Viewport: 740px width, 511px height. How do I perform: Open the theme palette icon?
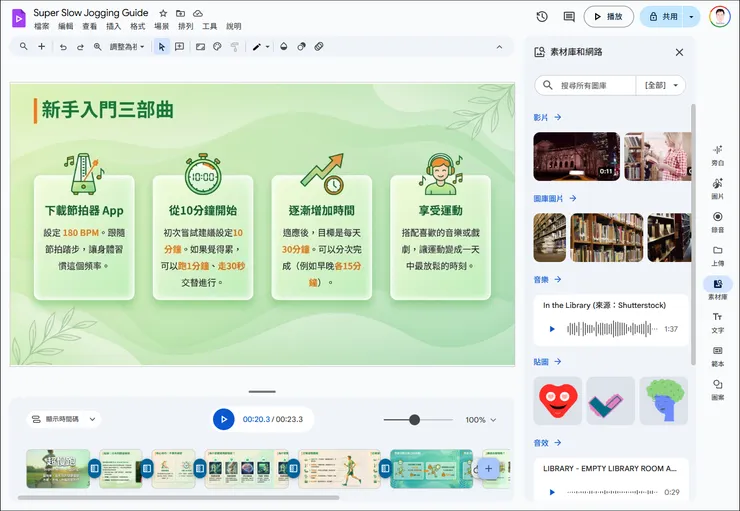point(217,47)
